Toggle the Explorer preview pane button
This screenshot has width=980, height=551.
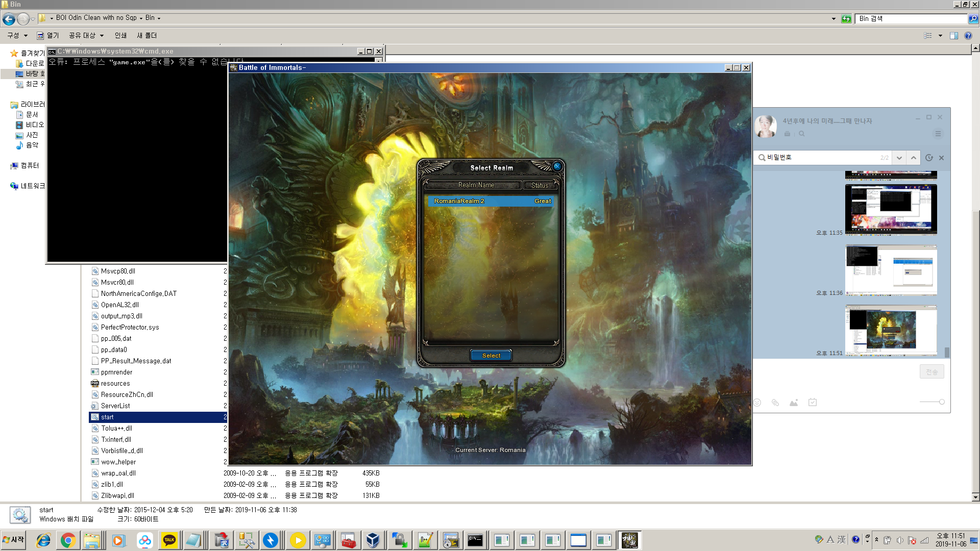[953, 36]
